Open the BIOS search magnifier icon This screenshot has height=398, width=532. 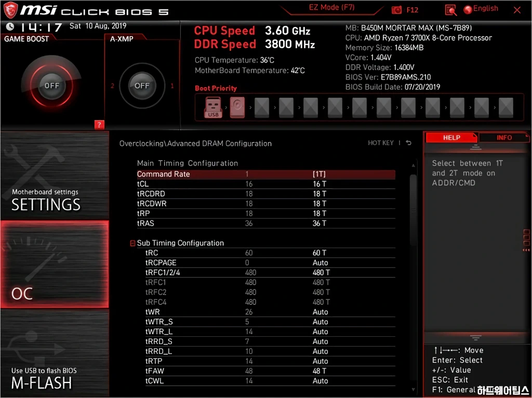point(450,10)
